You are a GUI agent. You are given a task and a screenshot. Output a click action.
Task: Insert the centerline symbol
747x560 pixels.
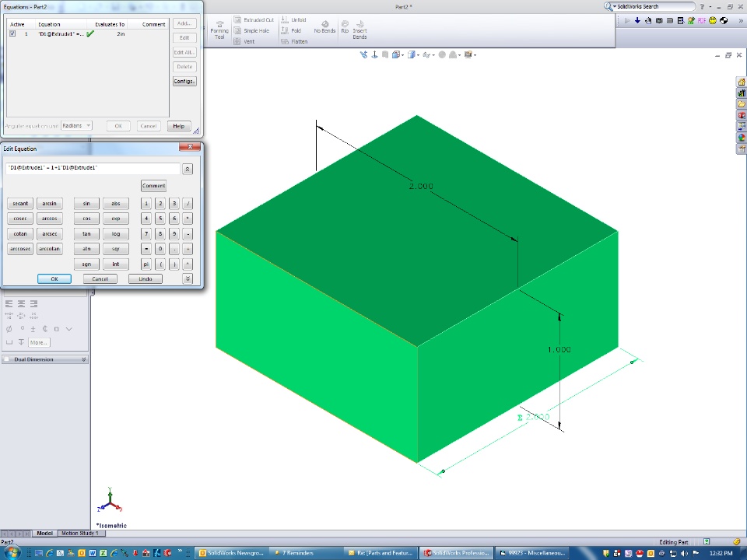pos(45,328)
